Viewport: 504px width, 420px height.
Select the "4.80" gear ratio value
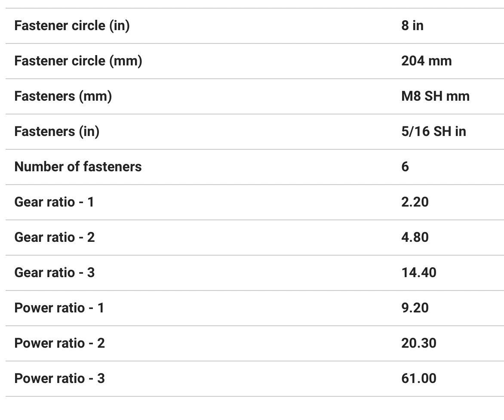coord(415,238)
